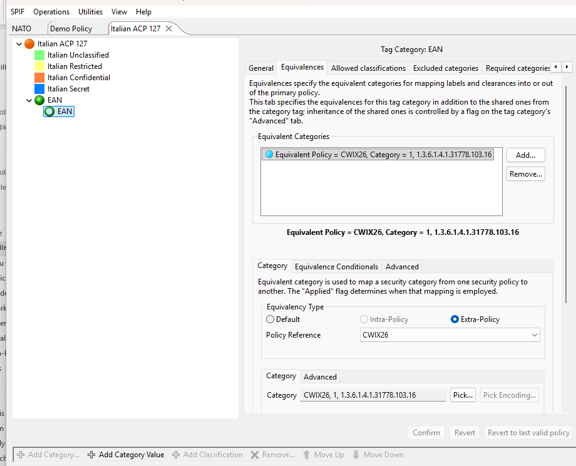Click Revert to last valid policy
The width and height of the screenshot is (576, 466).
[528, 433]
